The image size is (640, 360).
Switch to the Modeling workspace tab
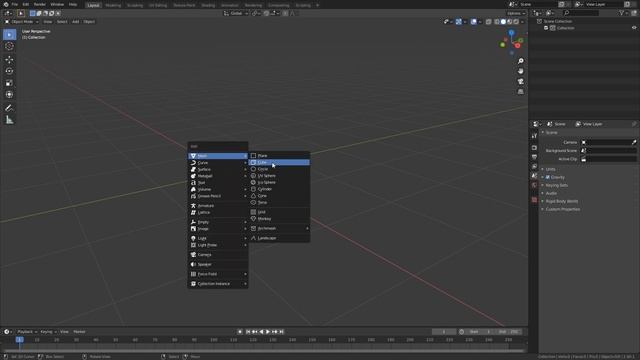[113, 5]
